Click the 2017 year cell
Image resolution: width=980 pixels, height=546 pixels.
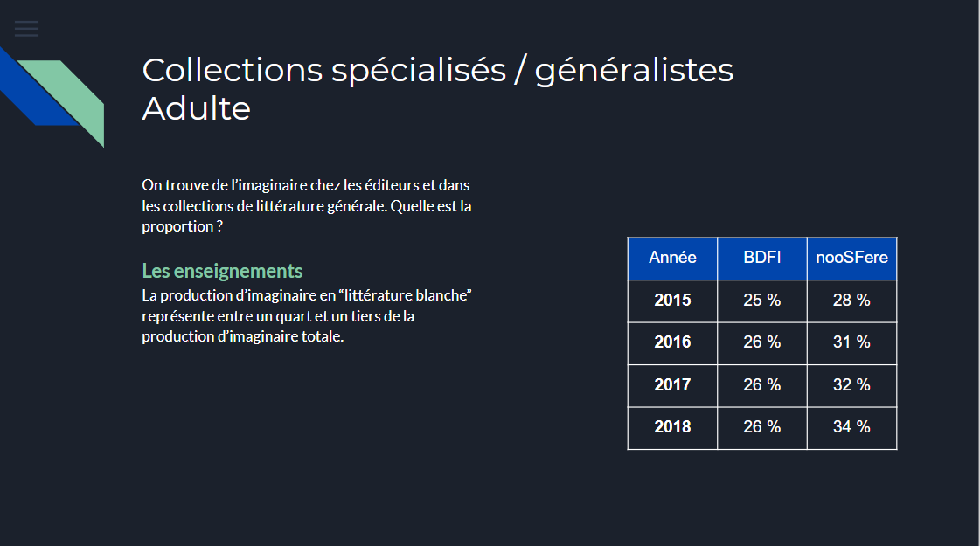(x=672, y=385)
